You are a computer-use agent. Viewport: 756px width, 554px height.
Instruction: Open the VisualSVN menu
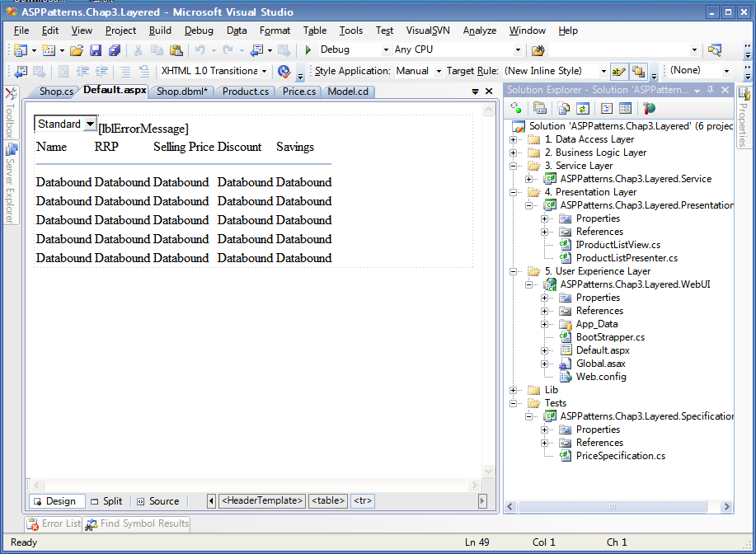tap(428, 31)
